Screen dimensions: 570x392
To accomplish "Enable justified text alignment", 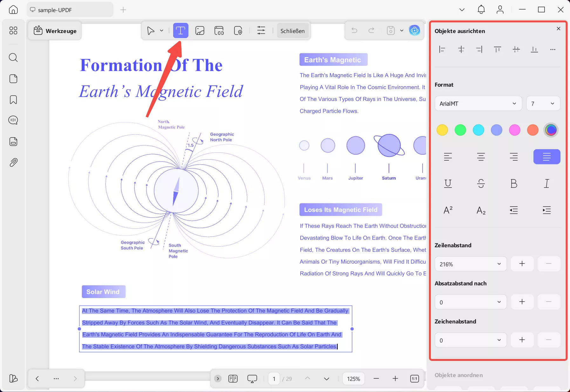I will pyautogui.click(x=546, y=157).
